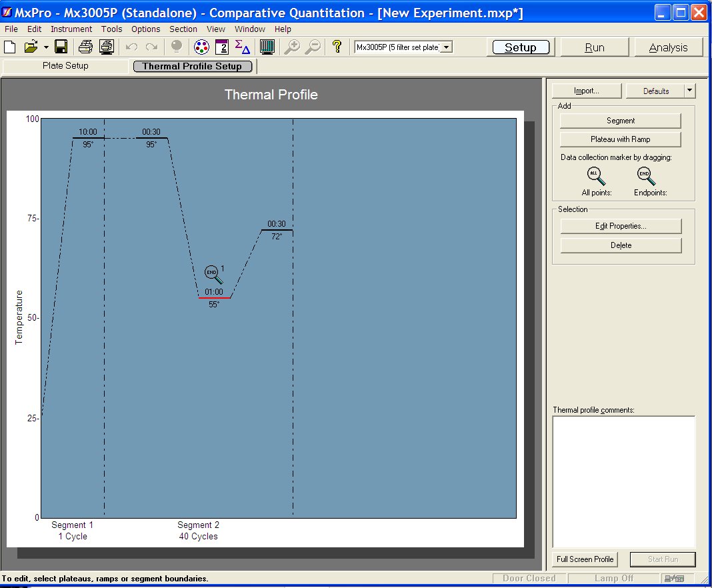Expand the Open file dropdown arrow
Screen dimensions: 712x588
pyautogui.click(x=46, y=47)
